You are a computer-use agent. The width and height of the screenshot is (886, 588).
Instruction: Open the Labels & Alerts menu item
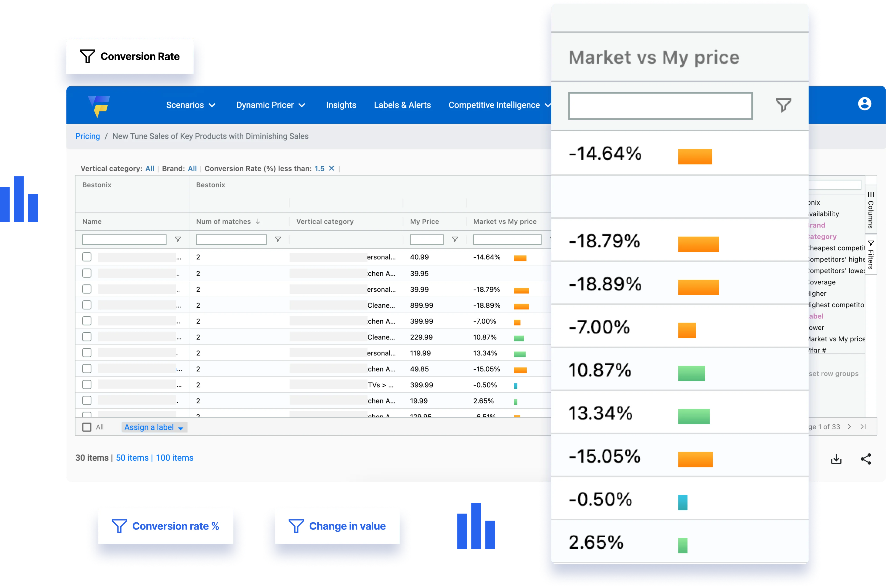pyautogui.click(x=402, y=105)
